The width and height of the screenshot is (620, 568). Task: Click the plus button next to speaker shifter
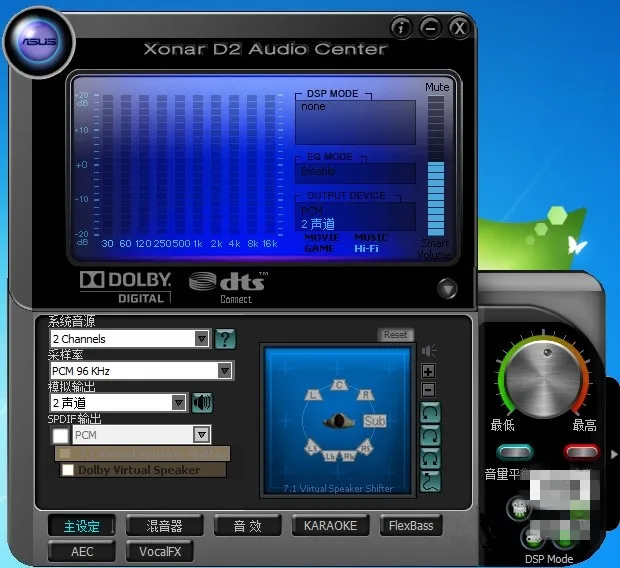pyautogui.click(x=429, y=371)
